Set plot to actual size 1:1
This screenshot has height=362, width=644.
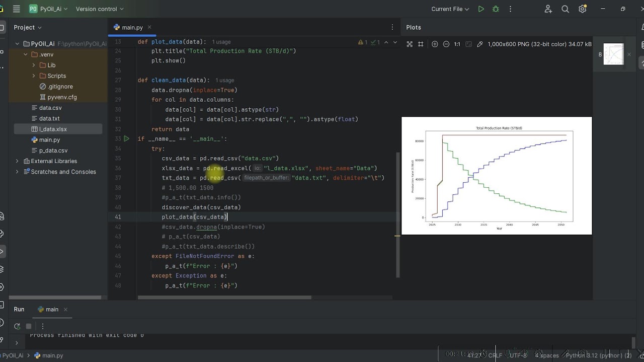coord(457,44)
